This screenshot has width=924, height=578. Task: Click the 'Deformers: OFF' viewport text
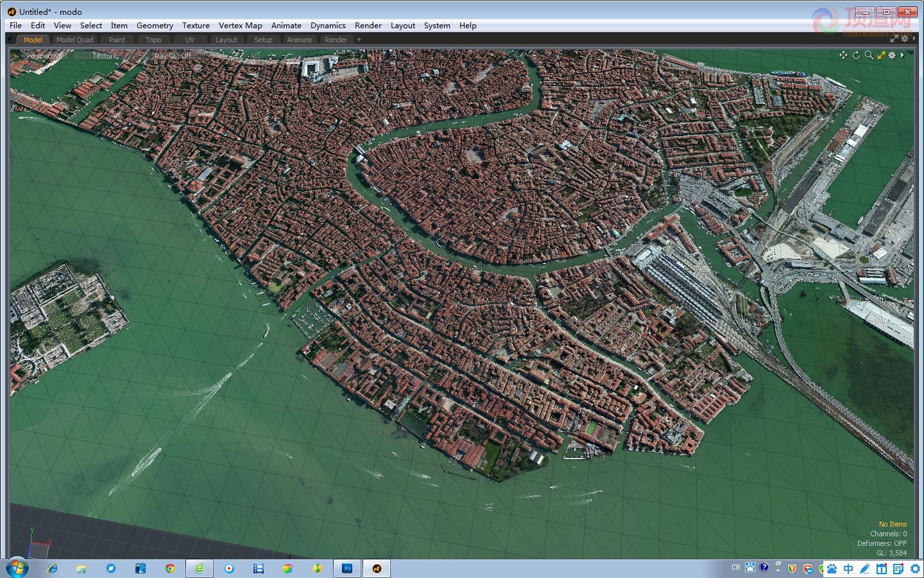[x=882, y=543]
